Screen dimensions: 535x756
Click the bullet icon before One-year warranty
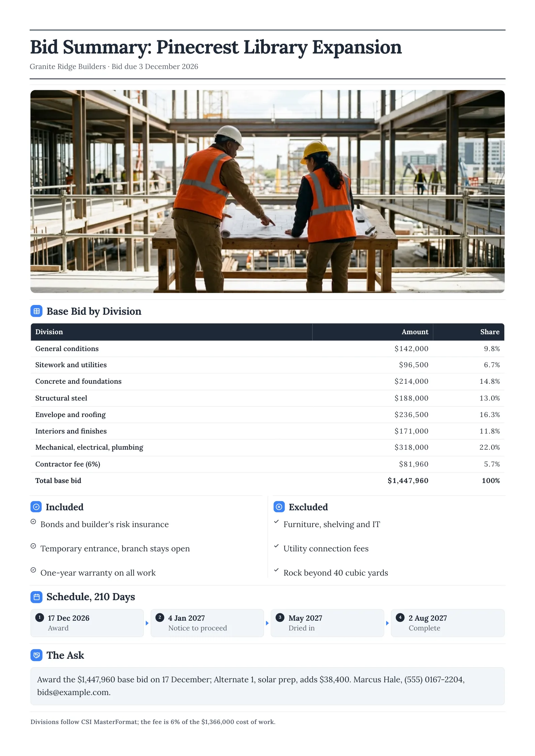[x=33, y=570]
